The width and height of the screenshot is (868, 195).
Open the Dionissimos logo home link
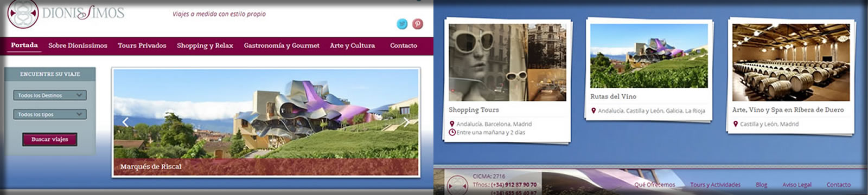(66, 14)
